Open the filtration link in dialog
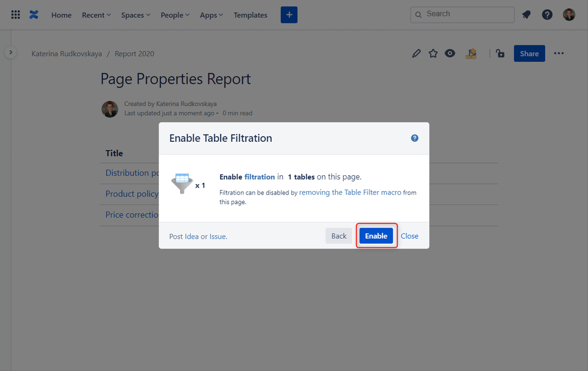This screenshot has height=371, width=588. [260, 177]
